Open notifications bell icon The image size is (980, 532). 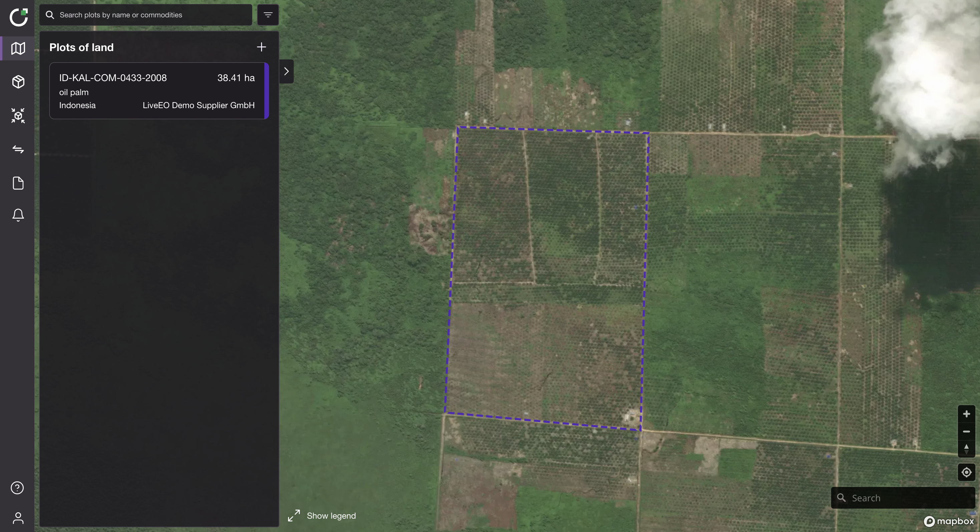[x=18, y=215]
